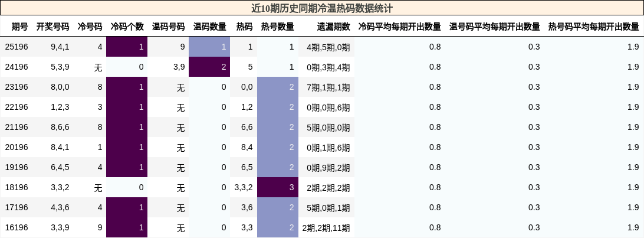This screenshot has width=644, height=238.
Task: Click the hot code 6,5 in row 19196
Action: [247, 167]
